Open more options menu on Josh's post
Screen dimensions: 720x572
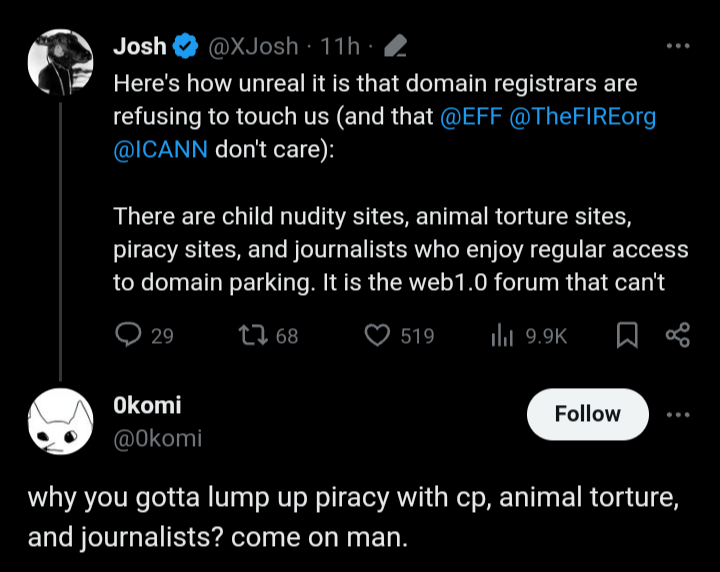click(677, 46)
